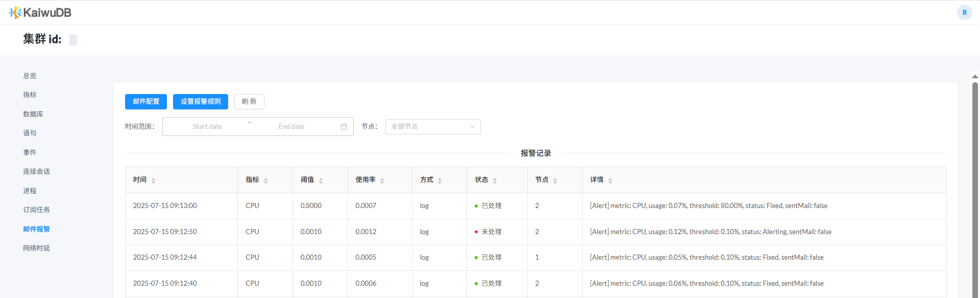Open 总览 in the sidebar
This screenshot has width=980, height=298.
[x=30, y=76]
